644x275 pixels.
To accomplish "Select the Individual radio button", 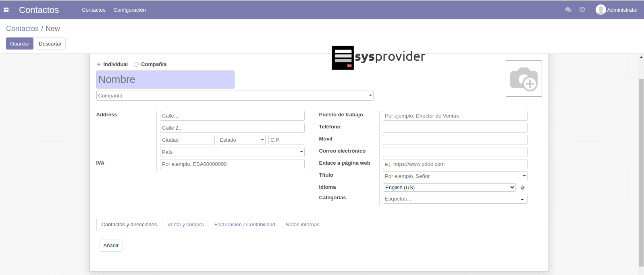I will coord(99,64).
